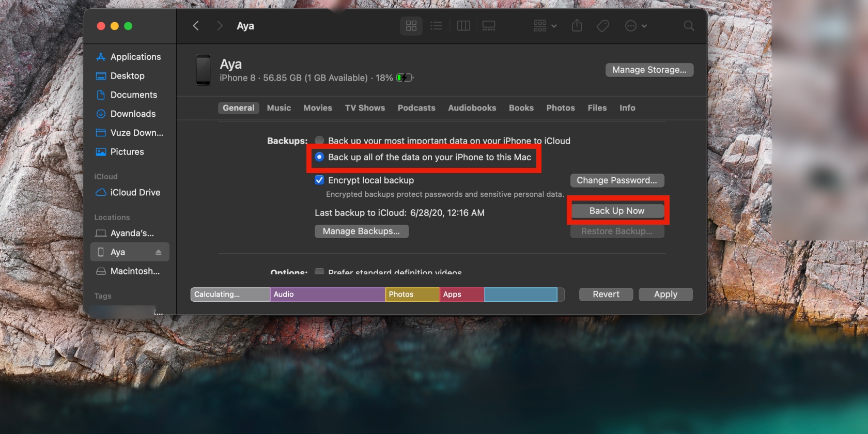The image size is (868, 434).
Task: Click the Share toolbar icon
Action: [577, 26]
